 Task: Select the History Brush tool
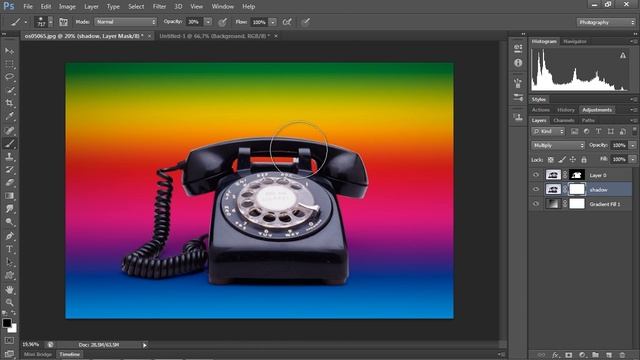9,170
